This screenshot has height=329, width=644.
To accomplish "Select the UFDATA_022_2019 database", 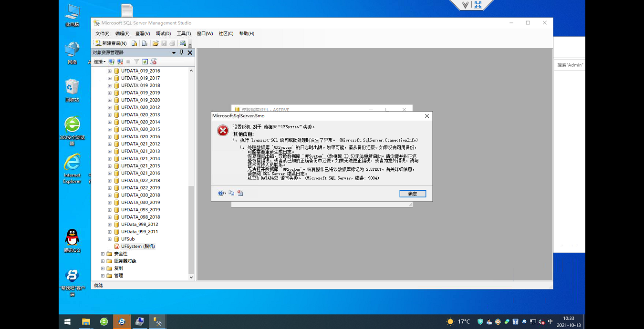I will (140, 188).
